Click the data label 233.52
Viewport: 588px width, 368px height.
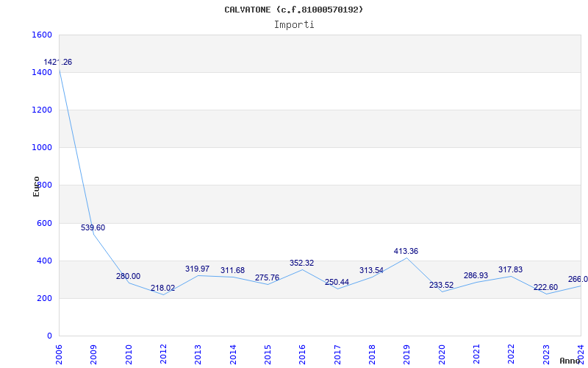tap(441, 285)
